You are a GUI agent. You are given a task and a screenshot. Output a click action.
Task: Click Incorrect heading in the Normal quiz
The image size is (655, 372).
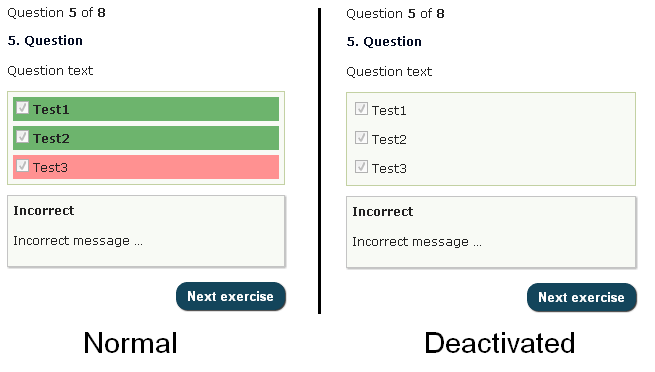coord(43,210)
